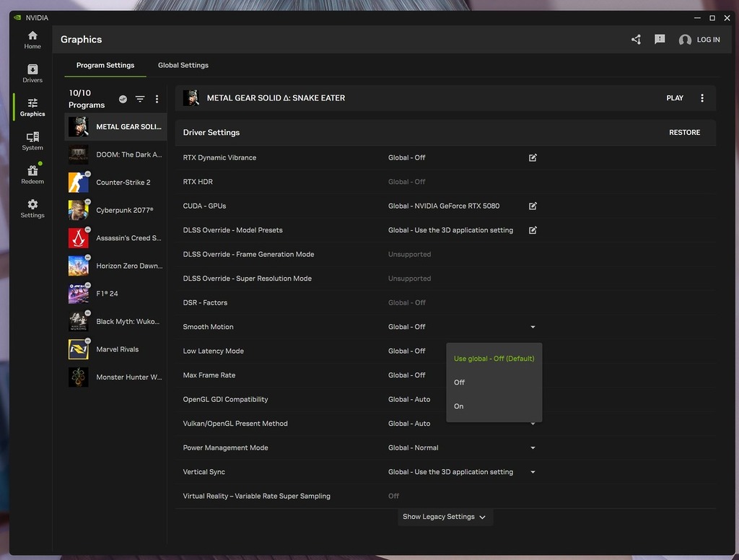Select F1 24 in programs list
739x560 pixels.
(115, 294)
